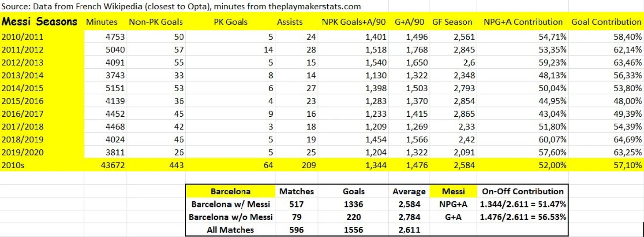This screenshot has width=644, height=237.
Task: Click the Goal Contribution column header
Action: click(x=606, y=22)
